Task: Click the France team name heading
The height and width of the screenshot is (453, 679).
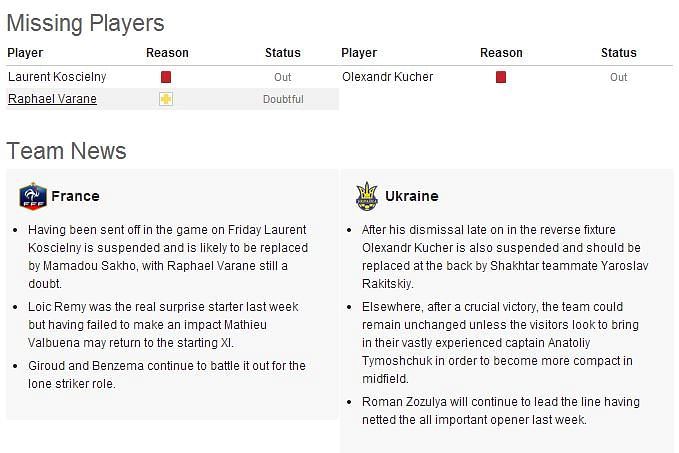Action: click(x=75, y=196)
